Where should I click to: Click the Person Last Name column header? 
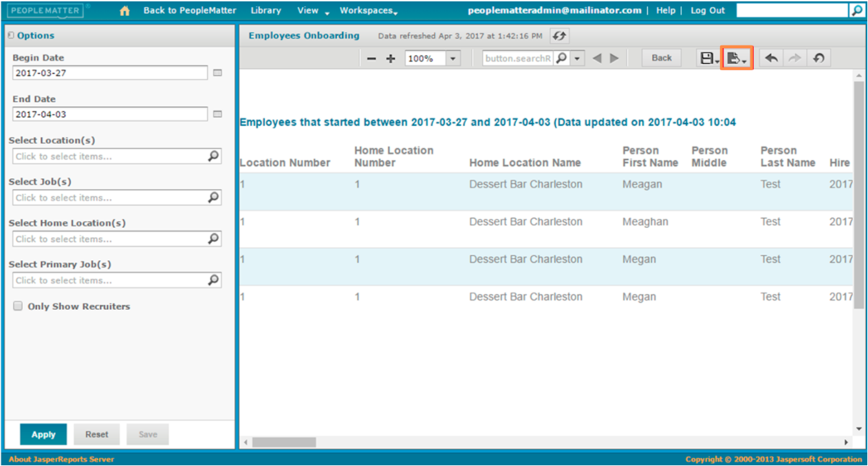pyautogui.click(x=788, y=157)
